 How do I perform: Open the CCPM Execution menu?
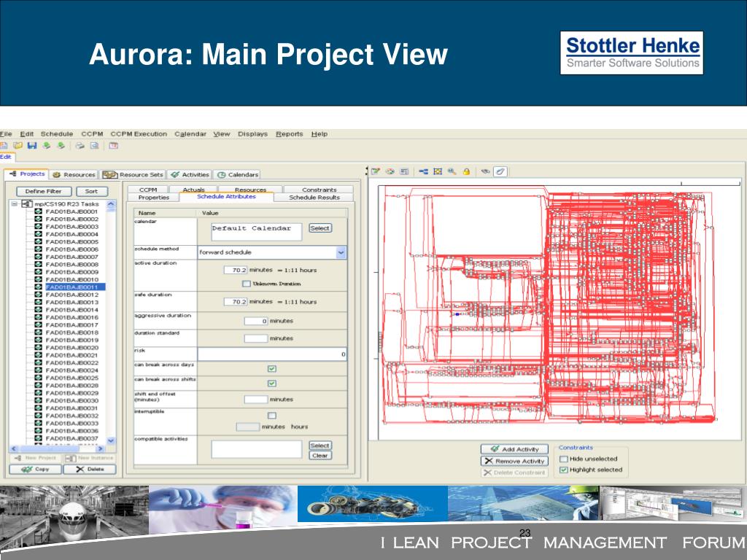139,134
